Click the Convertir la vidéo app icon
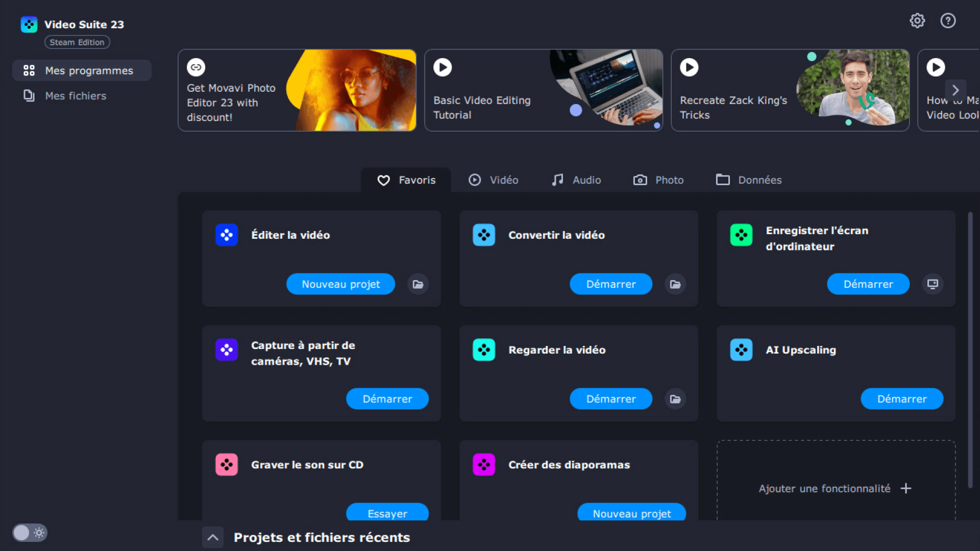The height and width of the screenshot is (551, 980). point(483,235)
